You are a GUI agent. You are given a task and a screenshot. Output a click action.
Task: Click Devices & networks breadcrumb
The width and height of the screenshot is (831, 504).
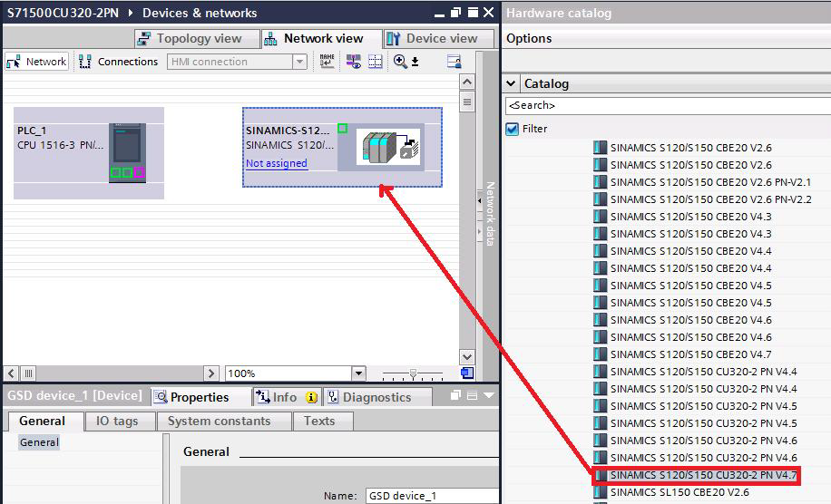click(x=200, y=13)
